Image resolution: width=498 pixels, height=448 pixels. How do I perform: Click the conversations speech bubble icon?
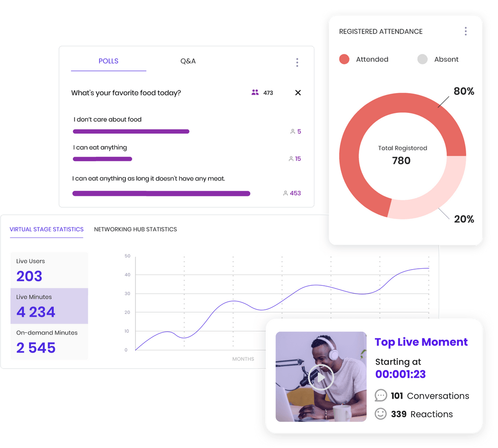(x=381, y=395)
